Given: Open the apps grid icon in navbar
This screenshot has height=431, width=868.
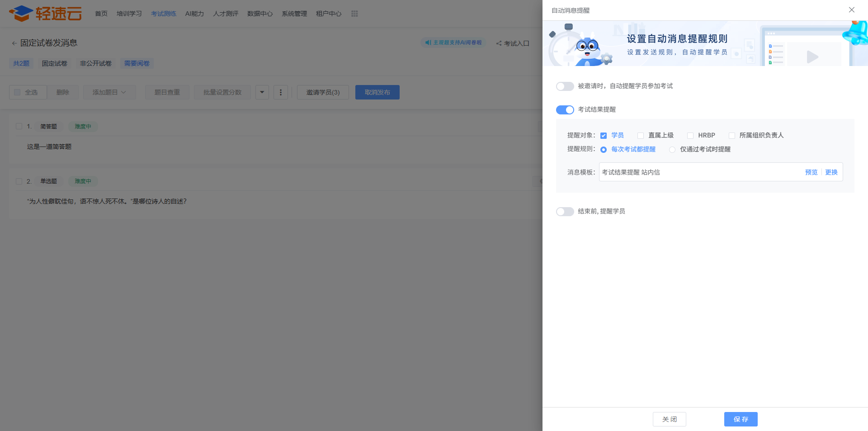Looking at the screenshot, I should coord(354,14).
